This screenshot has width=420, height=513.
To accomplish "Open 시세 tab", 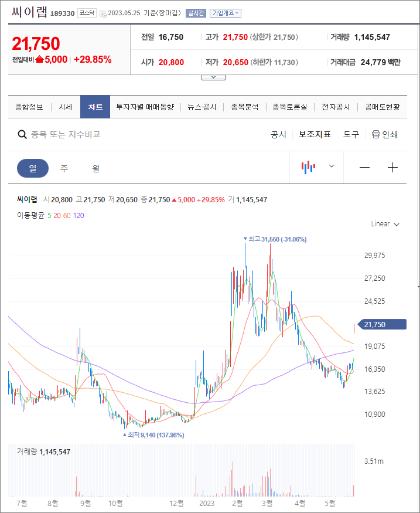I will click(x=66, y=107).
